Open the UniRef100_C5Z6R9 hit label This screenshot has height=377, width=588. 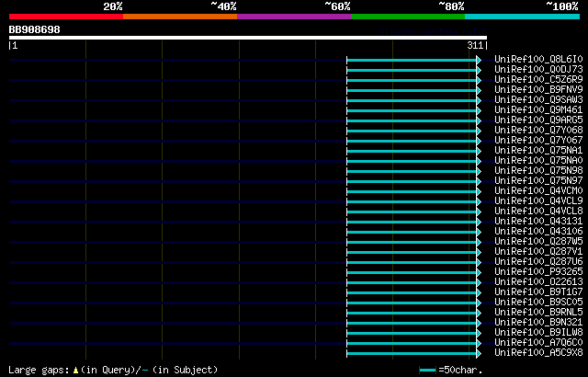pyautogui.click(x=538, y=79)
